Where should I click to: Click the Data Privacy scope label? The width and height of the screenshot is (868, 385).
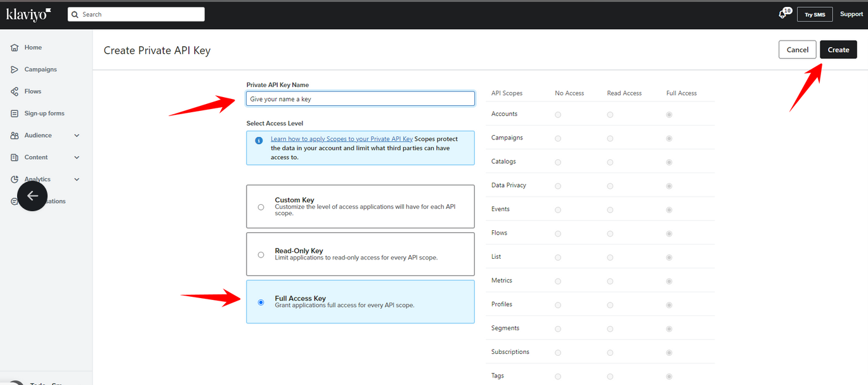point(509,185)
